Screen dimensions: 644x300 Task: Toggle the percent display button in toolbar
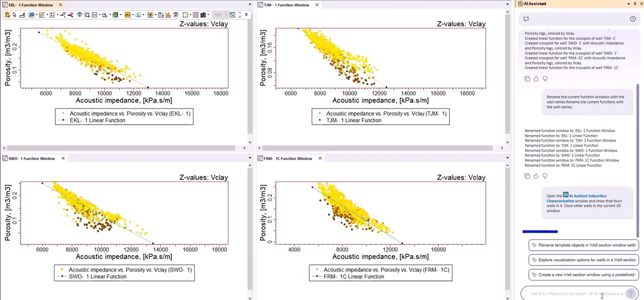pyautogui.click(x=232, y=15)
